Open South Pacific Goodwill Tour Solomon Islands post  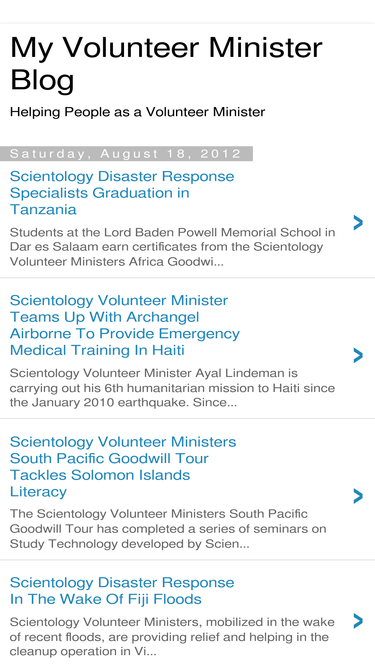tap(123, 467)
